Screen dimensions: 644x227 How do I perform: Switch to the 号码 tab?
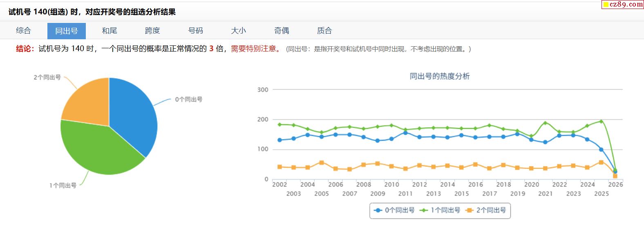[195, 31]
